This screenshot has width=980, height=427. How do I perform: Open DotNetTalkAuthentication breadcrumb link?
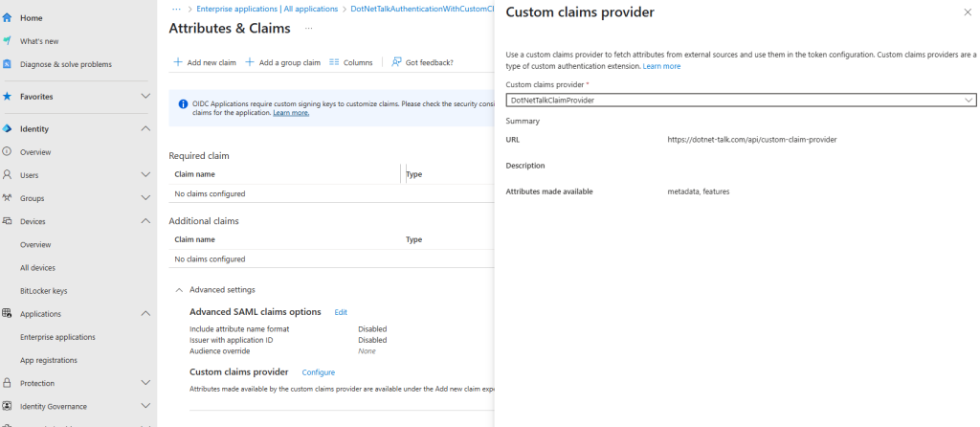click(x=422, y=10)
